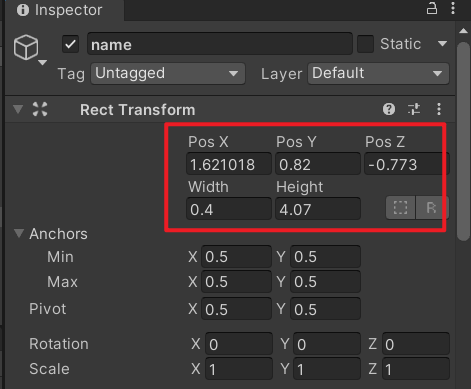Viewport: 471px width, 389px height.
Task: Click the Rotation X field
Action: (x=239, y=344)
